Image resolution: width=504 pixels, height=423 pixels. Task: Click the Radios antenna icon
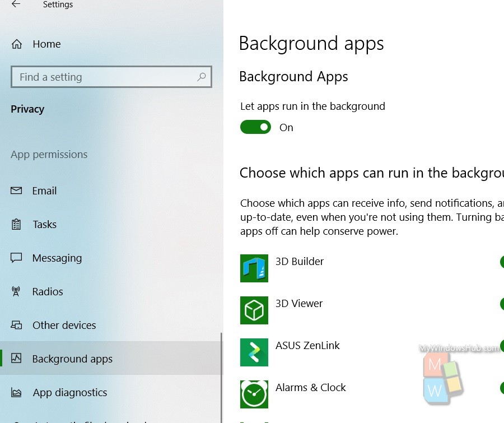click(16, 291)
